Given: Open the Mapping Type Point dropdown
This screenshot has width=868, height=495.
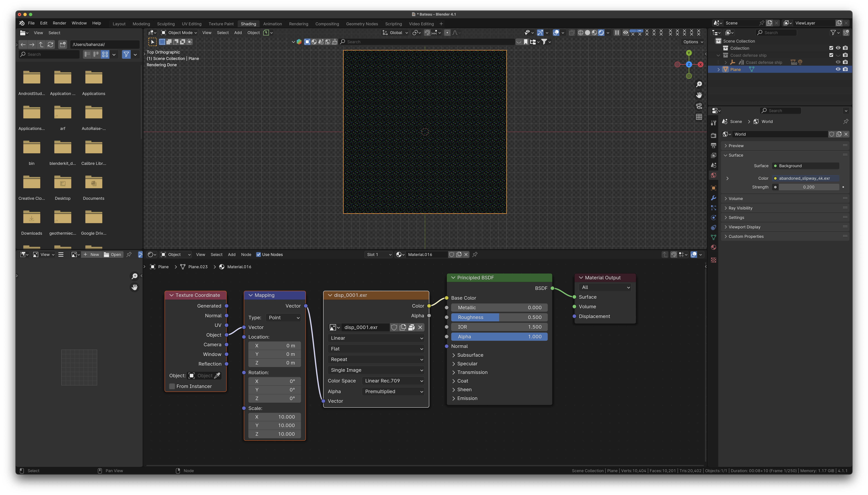Looking at the screenshot, I should click(284, 317).
